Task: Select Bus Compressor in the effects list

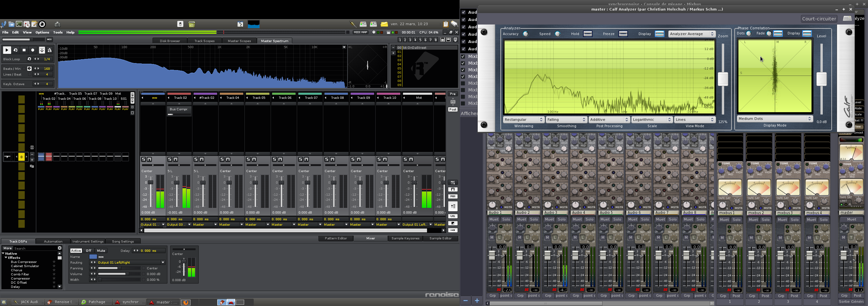Action: point(24,262)
